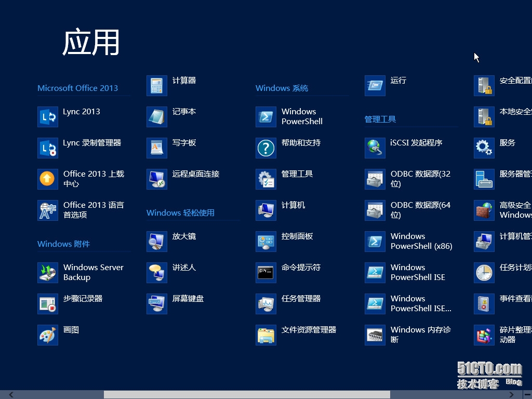
Task: Open 安全配置 wizard icon
Action: point(484,86)
